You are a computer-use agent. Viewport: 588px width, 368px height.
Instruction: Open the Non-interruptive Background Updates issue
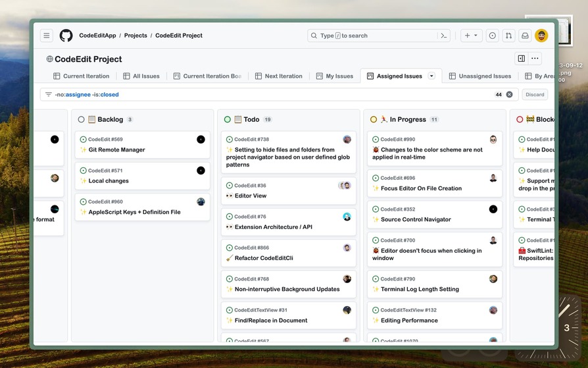(287, 290)
